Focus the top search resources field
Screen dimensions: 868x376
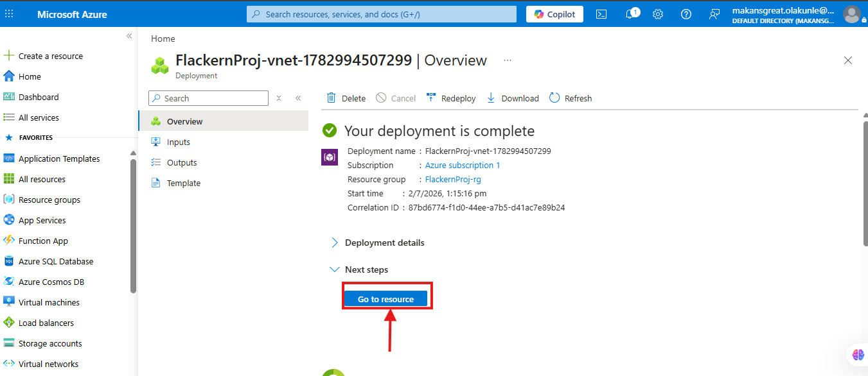coord(382,14)
